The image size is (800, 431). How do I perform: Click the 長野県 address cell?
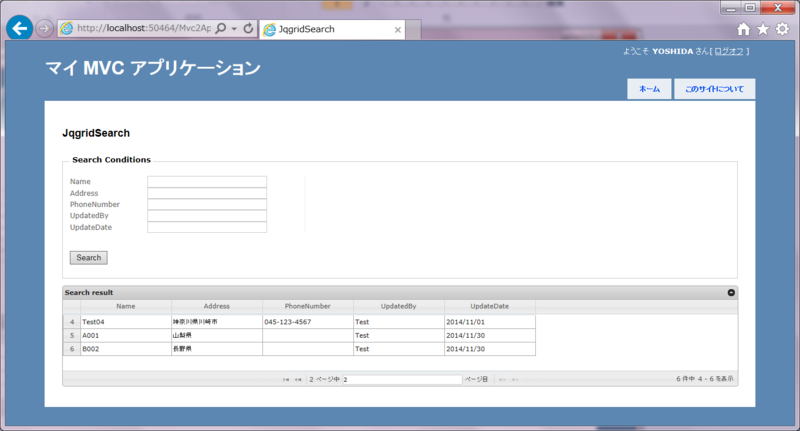click(216, 349)
